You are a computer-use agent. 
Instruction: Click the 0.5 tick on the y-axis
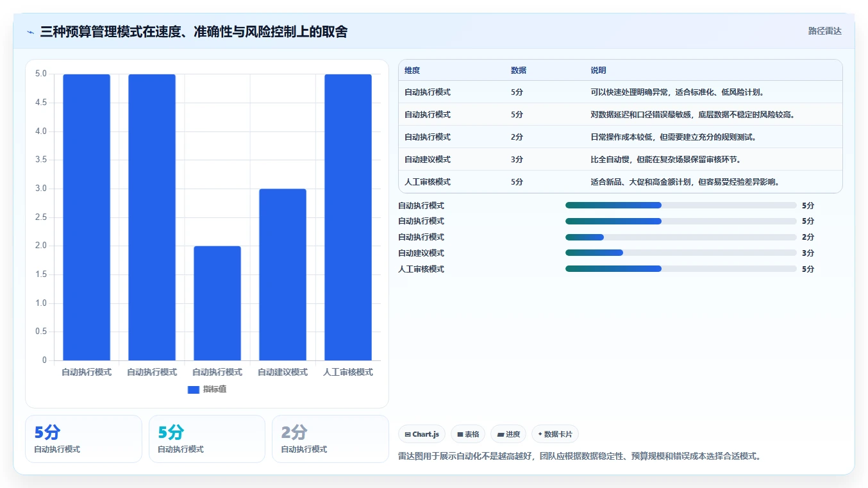click(41, 332)
